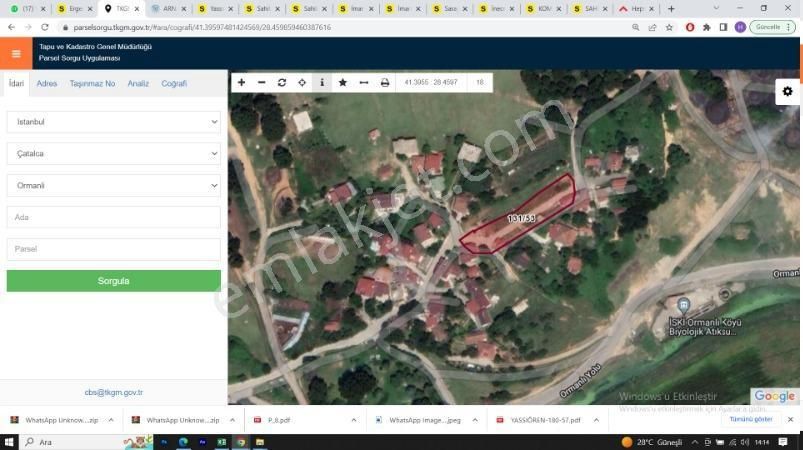Open Edge browser from the taskbar
The height and width of the screenshot is (450, 803).
pyautogui.click(x=183, y=442)
